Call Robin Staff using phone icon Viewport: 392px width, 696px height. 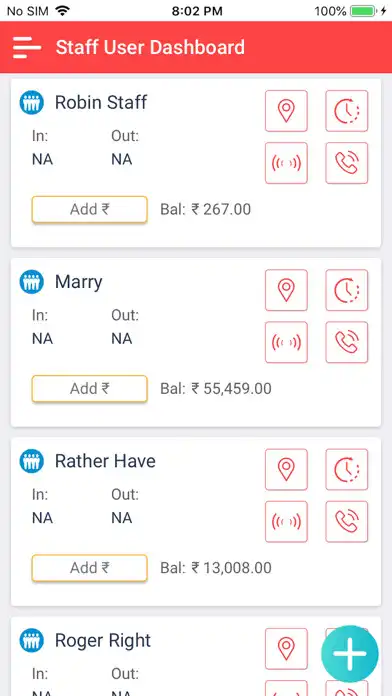click(x=347, y=163)
